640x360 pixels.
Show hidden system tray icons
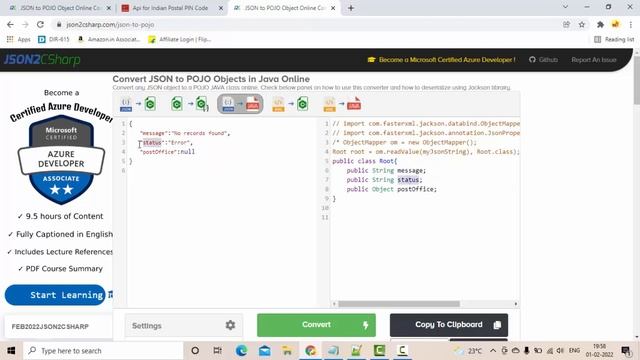click(493, 351)
